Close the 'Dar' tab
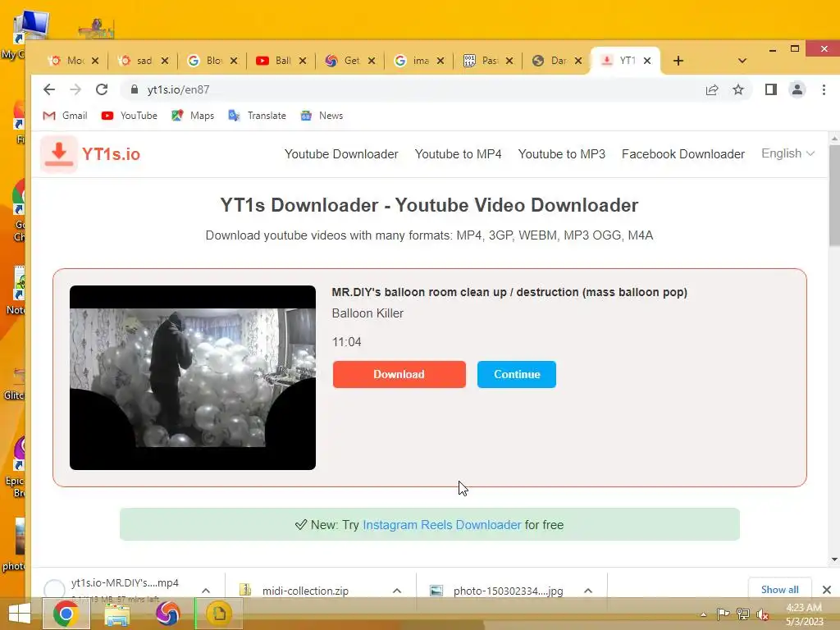840x630 pixels. (578, 61)
